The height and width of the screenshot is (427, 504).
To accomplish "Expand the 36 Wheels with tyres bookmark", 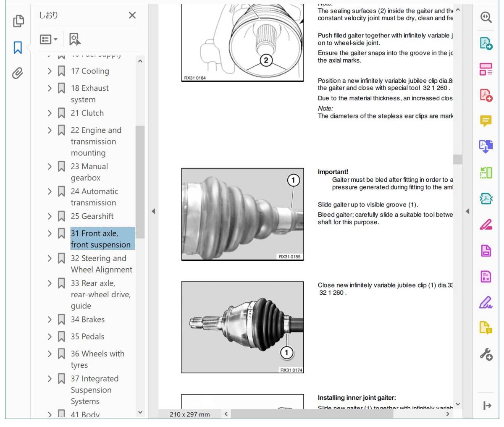I will (50, 354).
